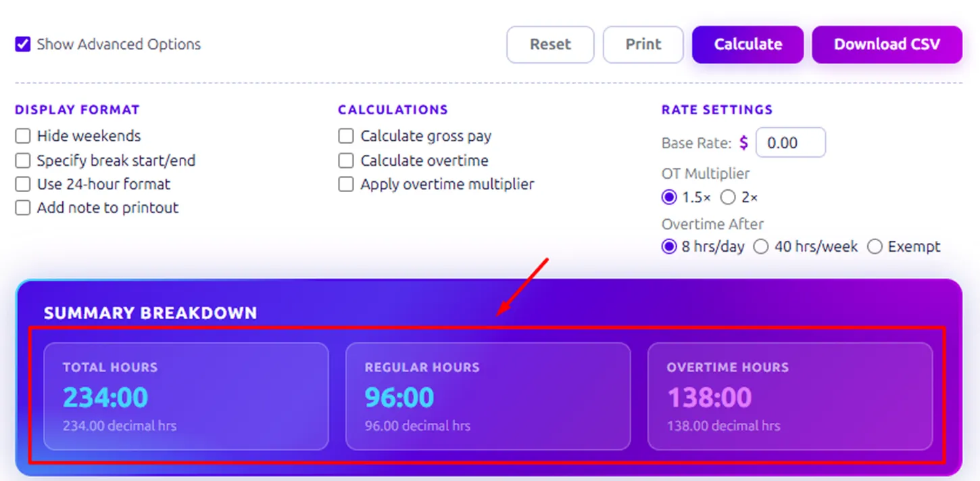Click Download CSV
This screenshot has height=481, width=980.
click(x=887, y=45)
